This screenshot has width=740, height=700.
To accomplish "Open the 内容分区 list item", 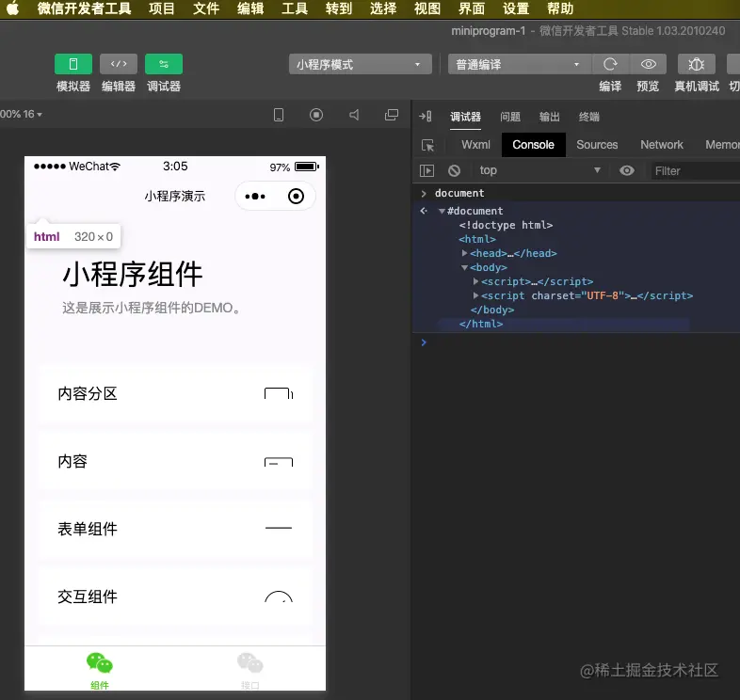I will [175, 393].
